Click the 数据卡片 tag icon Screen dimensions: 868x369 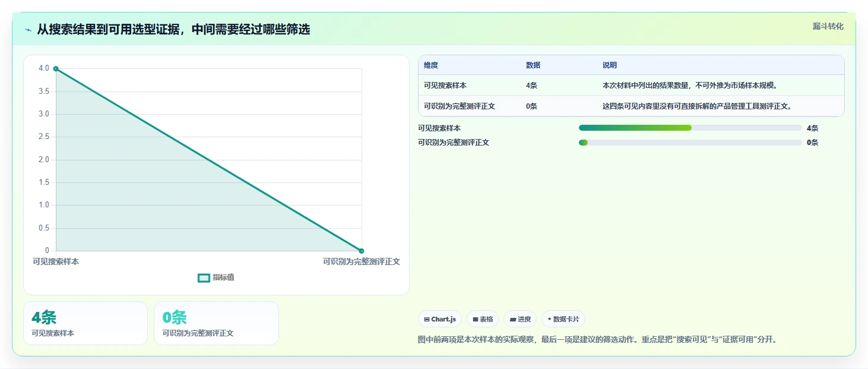click(x=549, y=319)
